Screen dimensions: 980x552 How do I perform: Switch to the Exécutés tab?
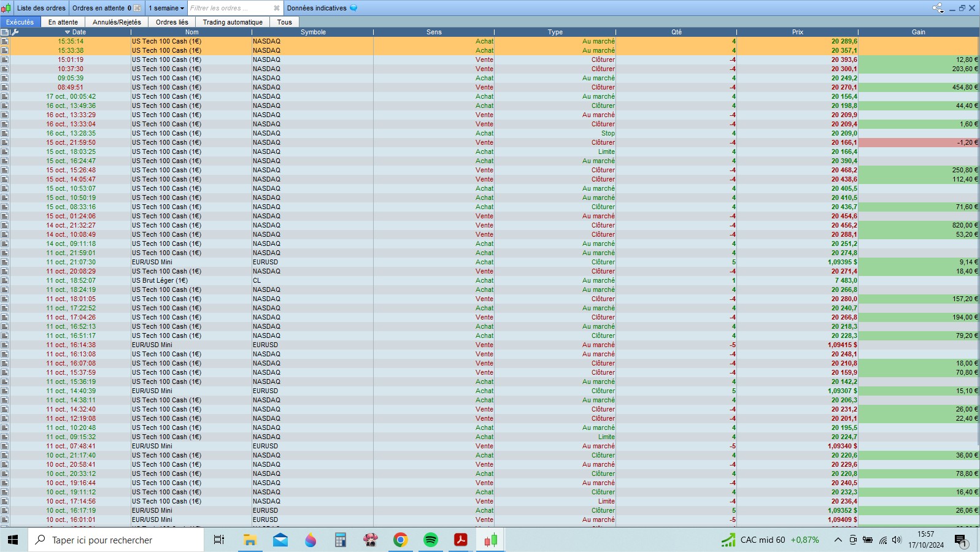tap(20, 22)
